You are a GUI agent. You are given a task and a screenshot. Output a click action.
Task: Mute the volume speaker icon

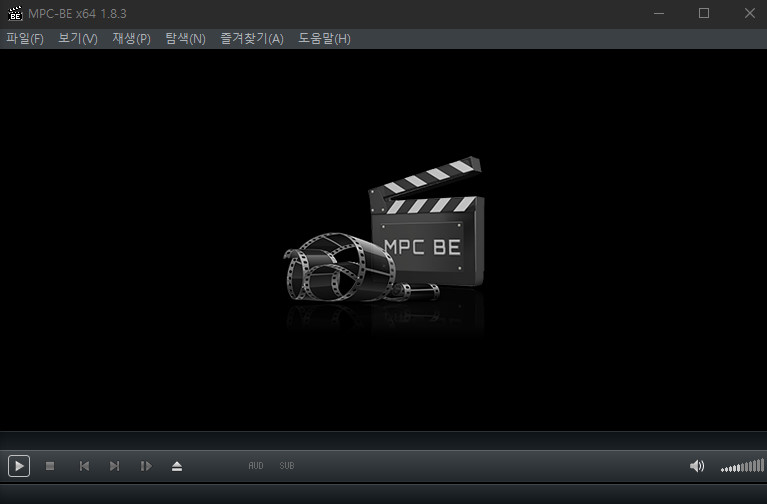click(697, 466)
